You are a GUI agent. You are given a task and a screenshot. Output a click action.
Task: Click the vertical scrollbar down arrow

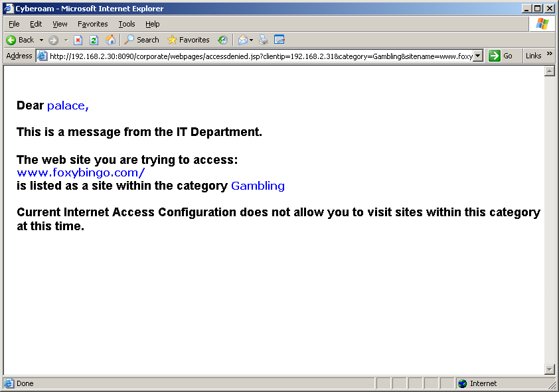(x=550, y=369)
